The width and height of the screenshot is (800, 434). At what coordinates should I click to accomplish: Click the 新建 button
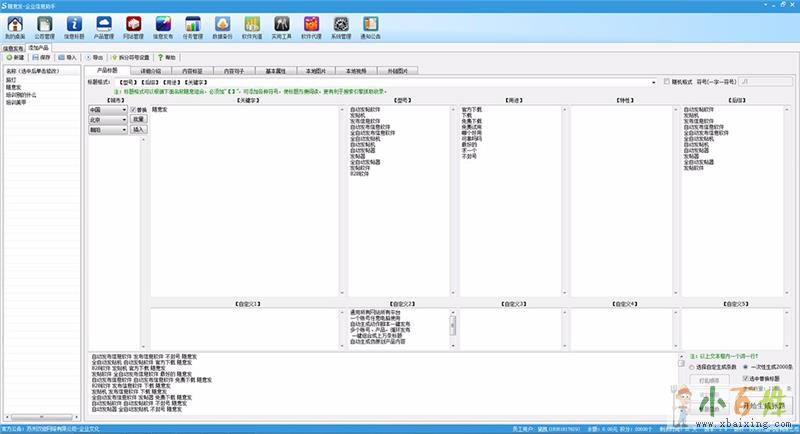pos(14,58)
